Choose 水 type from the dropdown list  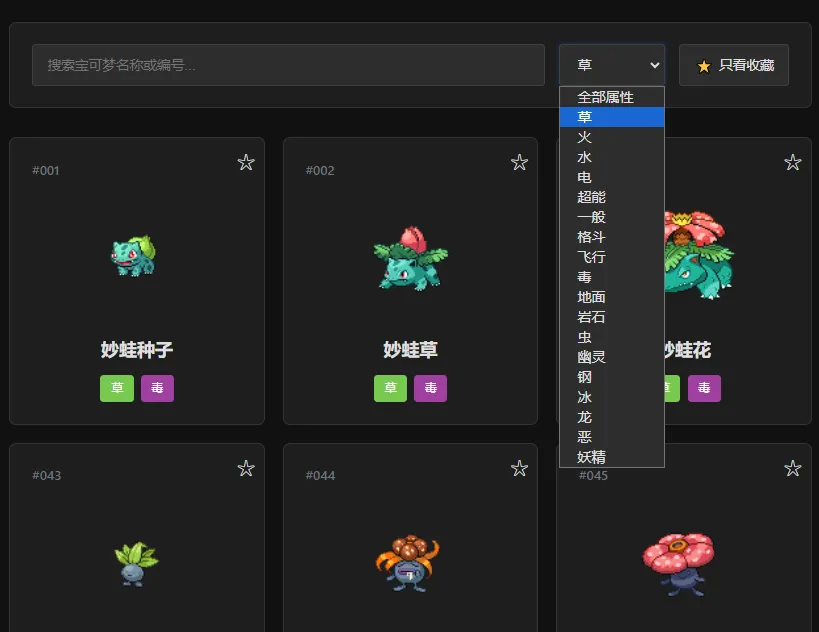[x=612, y=157]
